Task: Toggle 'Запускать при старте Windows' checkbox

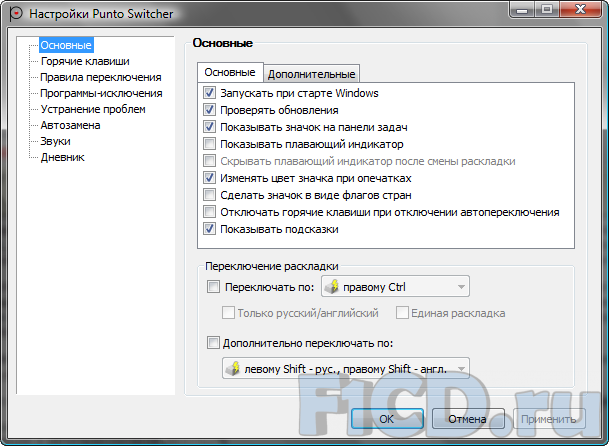Action: pyautogui.click(x=209, y=93)
